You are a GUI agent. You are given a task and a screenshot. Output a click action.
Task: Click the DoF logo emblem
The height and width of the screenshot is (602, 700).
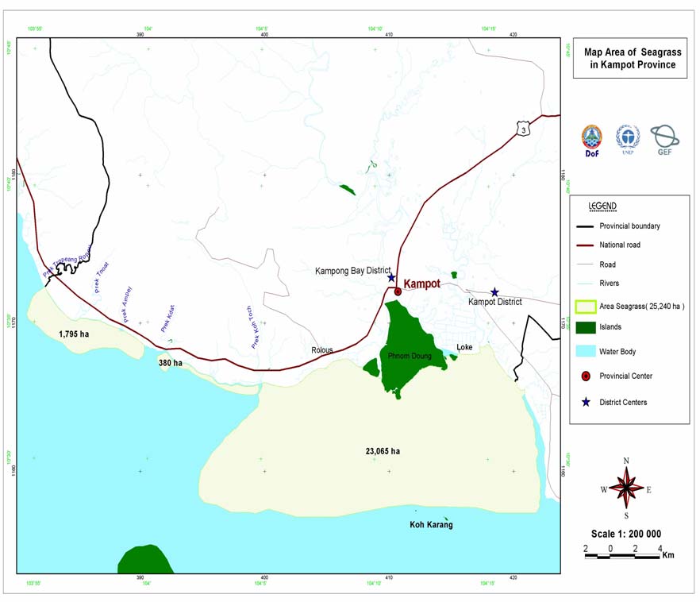click(592, 137)
